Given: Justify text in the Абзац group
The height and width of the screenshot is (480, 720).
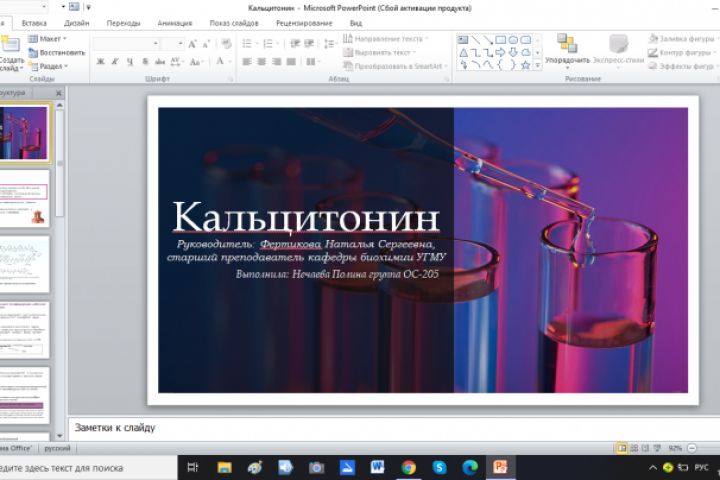Looking at the screenshot, I should coord(291,62).
